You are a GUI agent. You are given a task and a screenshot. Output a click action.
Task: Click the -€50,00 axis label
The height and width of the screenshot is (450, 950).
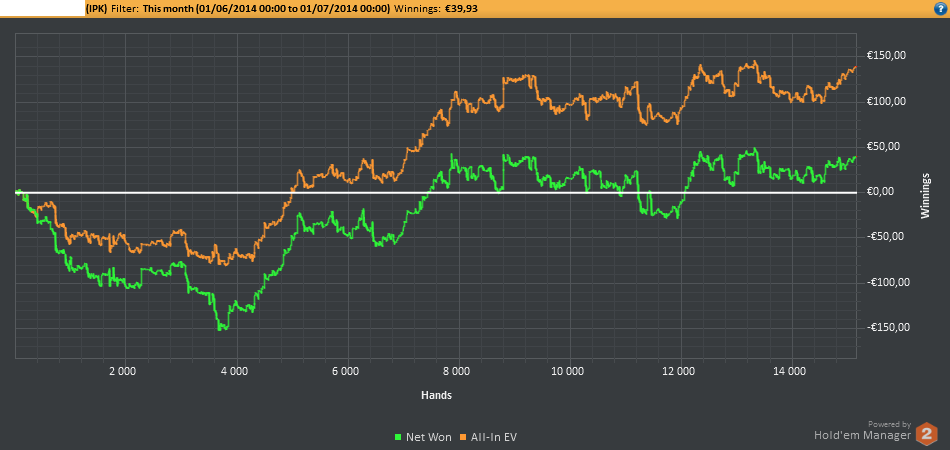pyautogui.click(x=886, y=237)
